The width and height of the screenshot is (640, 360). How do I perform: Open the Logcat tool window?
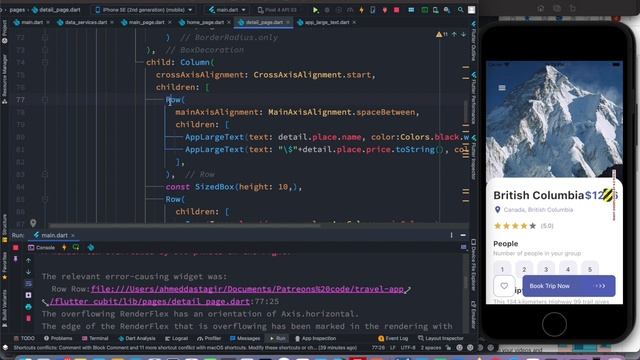pyautogui.click(x=176, y=338)
